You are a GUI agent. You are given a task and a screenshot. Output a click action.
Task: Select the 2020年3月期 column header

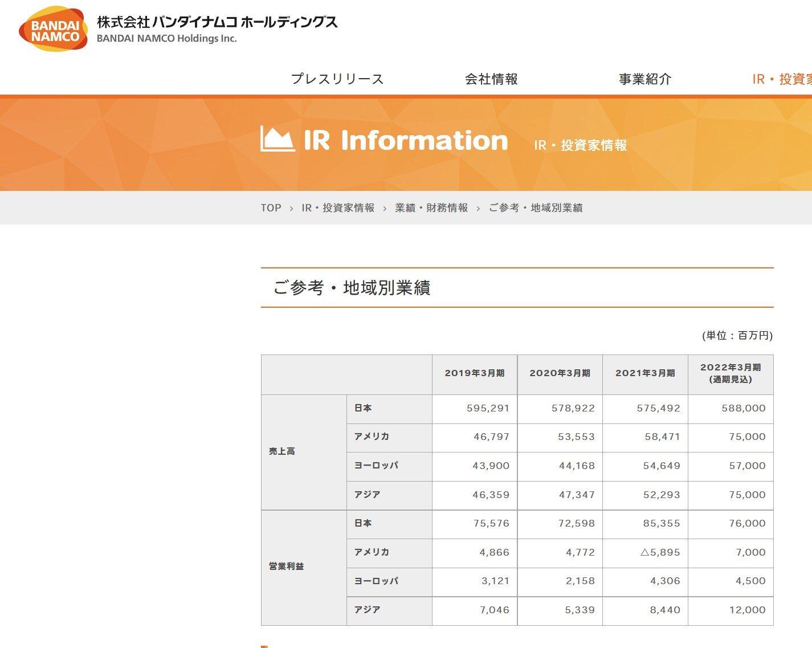(x=560, y=374)
